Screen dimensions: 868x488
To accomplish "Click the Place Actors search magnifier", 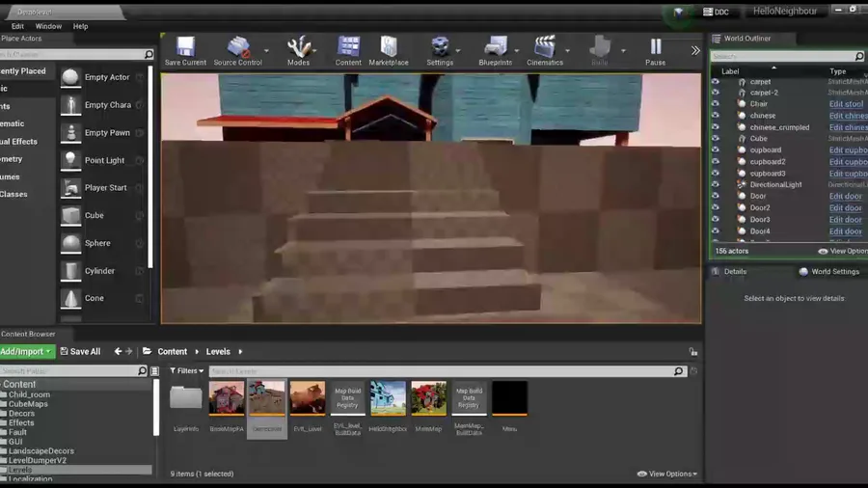I will (149, 54).
